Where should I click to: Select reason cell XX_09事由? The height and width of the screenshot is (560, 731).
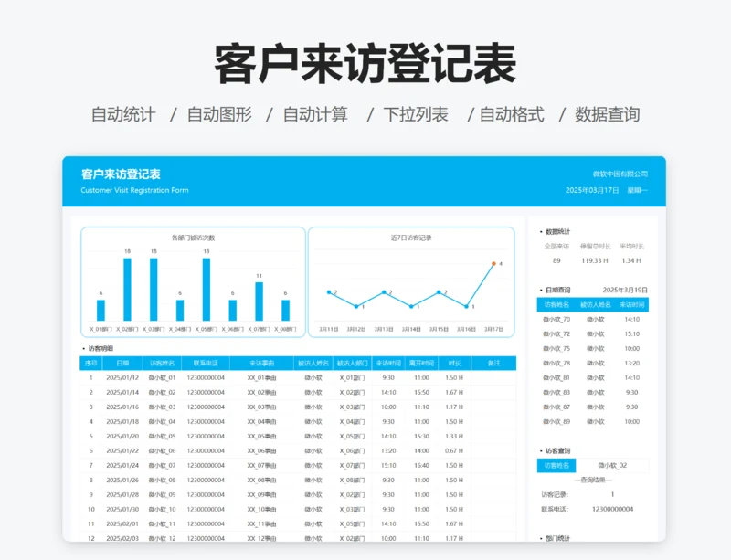(261, 495)
